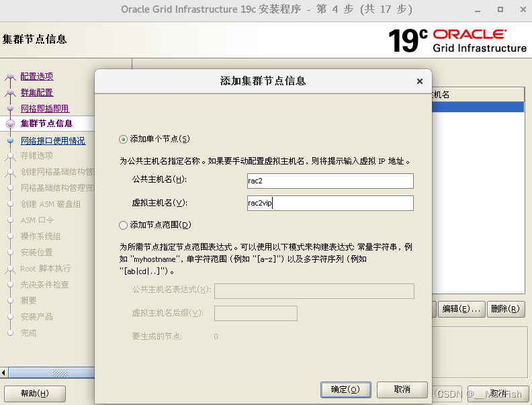Click the 完成 step
This screenshot has height=405, width=532.
coord(28,333)
